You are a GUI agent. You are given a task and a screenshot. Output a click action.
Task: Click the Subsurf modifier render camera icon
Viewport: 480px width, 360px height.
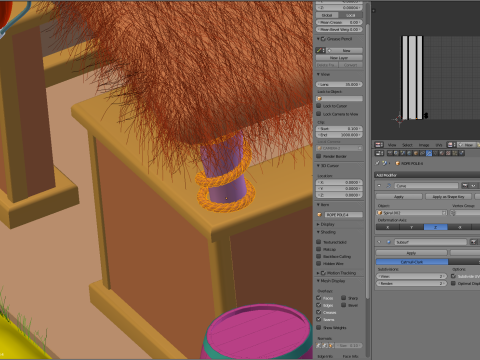[473, 242]
